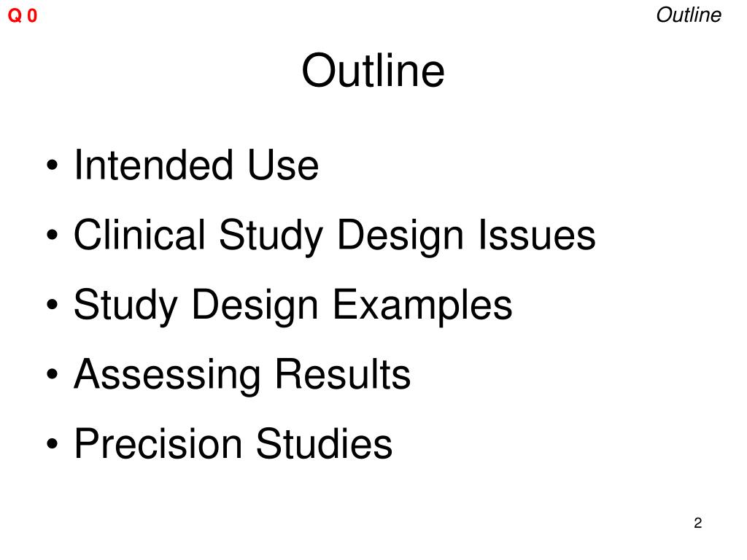Select the word "Precision"
Screen dimensions: 747x560
pos(158,444)
